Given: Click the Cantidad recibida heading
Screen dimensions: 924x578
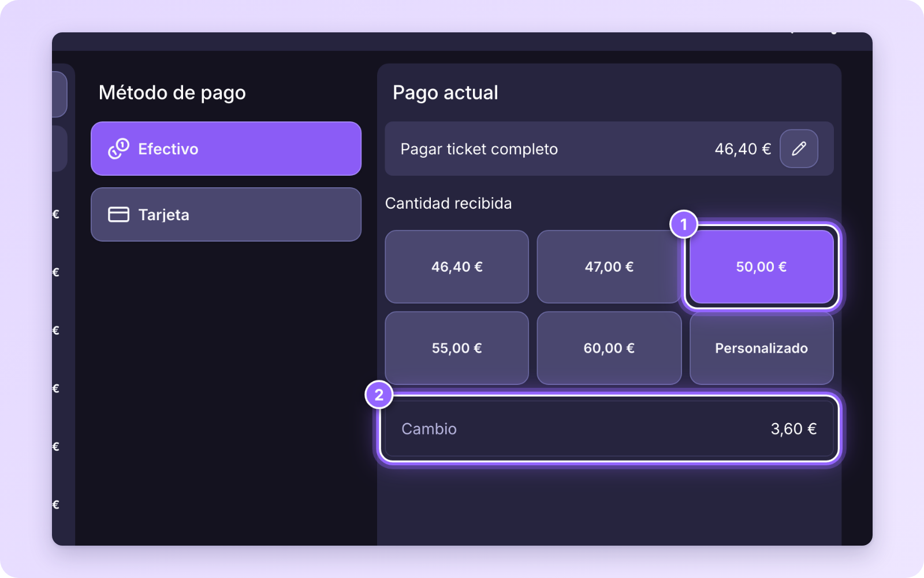Looking at the screenshot, I should [448, 203].
